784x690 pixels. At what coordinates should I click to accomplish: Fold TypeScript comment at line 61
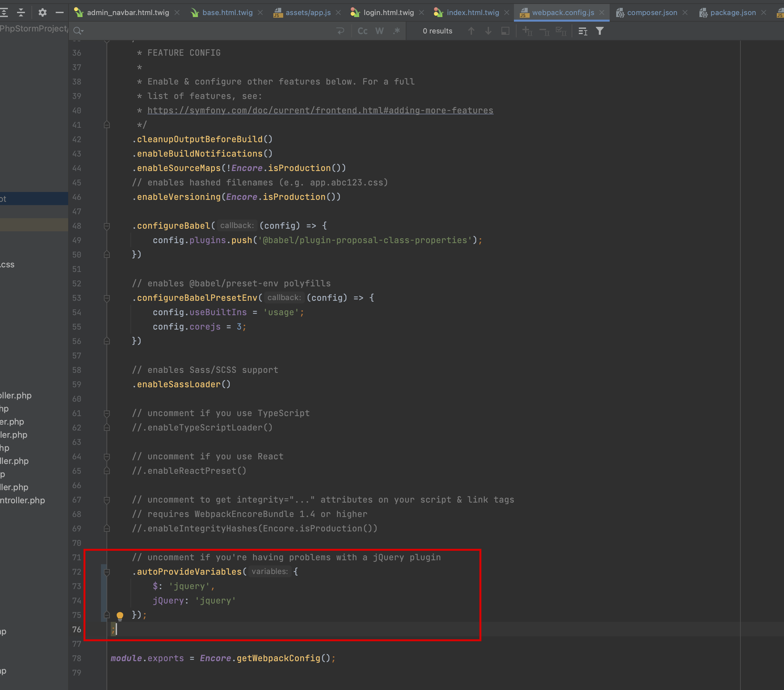coord(107,413)
